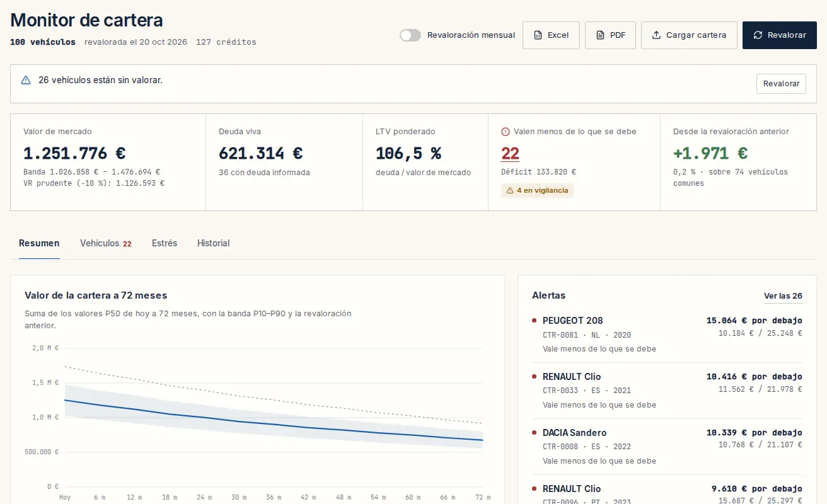This screenshot has width=827, height=504.
Task: Click the 4 en vigilancia badge
Action: point(537,190)
